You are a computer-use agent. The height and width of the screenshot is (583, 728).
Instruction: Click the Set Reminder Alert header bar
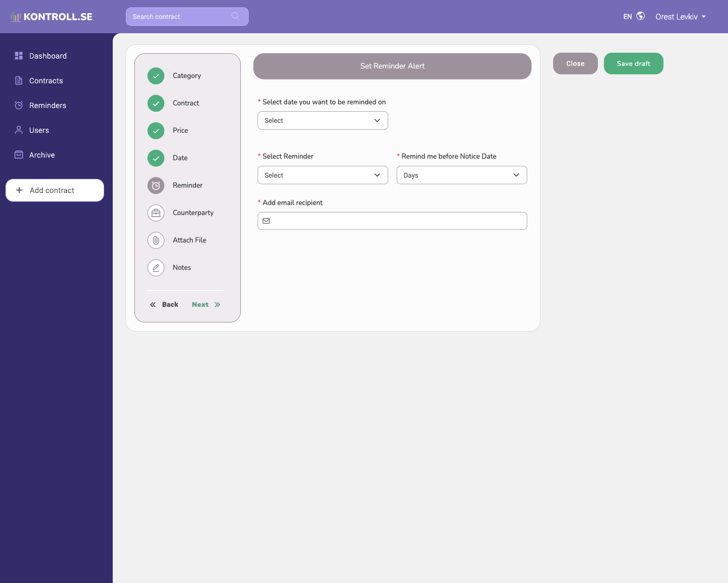[392, 66]
